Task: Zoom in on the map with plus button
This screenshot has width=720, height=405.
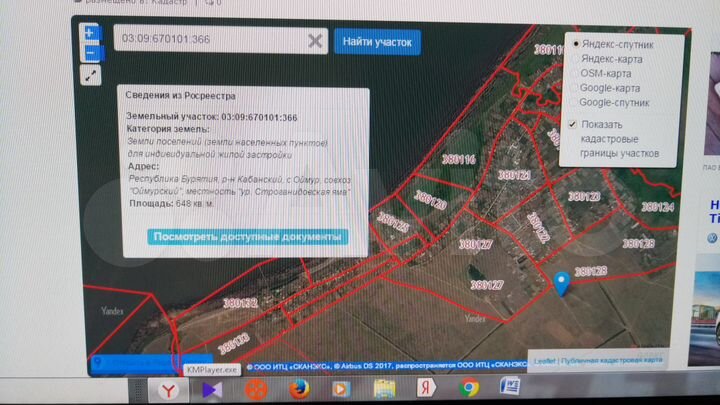Action: pyautogui.click(x=90, y=33)
